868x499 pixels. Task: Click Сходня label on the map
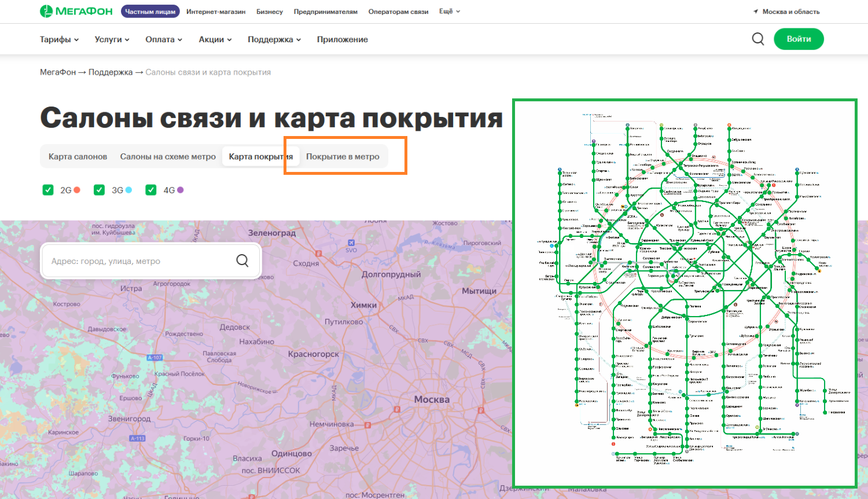pos(306,263)
